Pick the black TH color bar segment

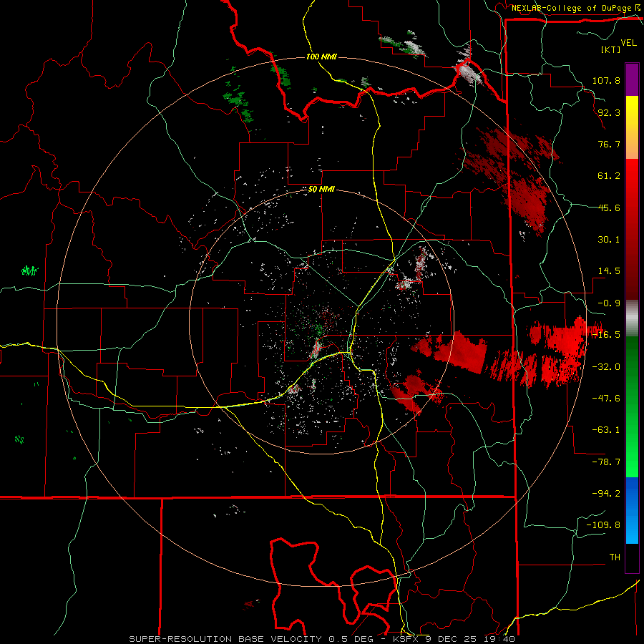pos(632,557)
